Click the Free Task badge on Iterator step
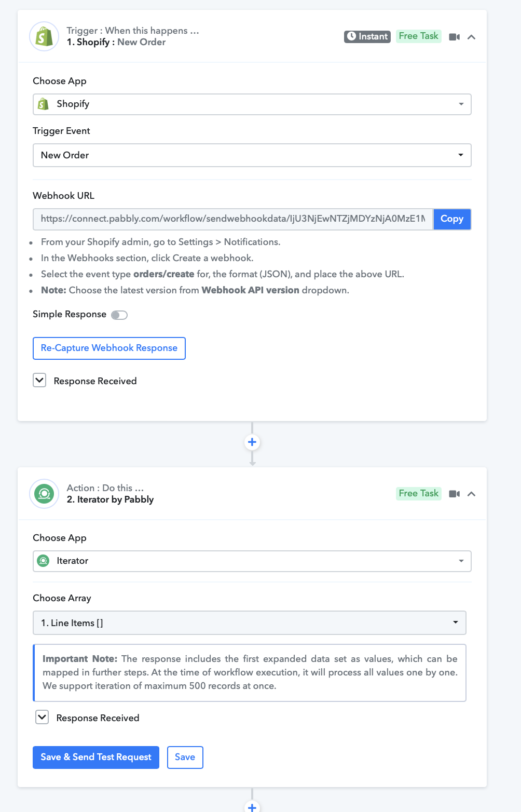Image resolution: width=521 pixels, height=812 pixels. (x=419, y=493)
